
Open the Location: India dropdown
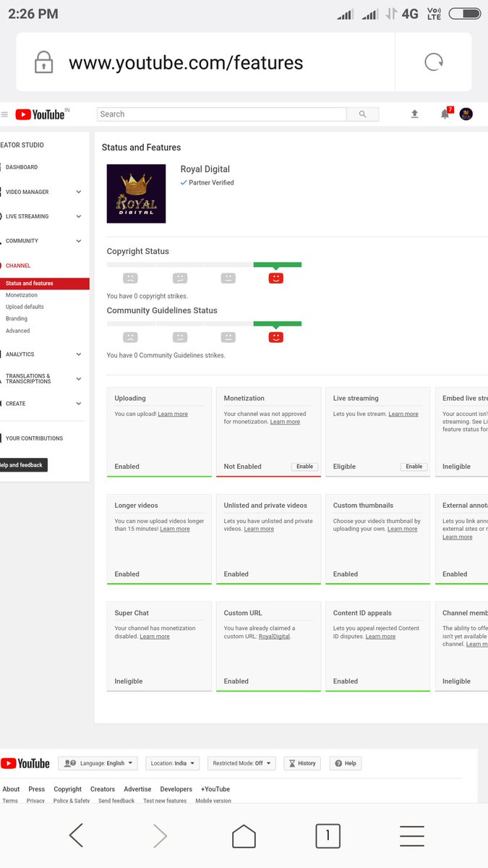[x=173, y=763]
